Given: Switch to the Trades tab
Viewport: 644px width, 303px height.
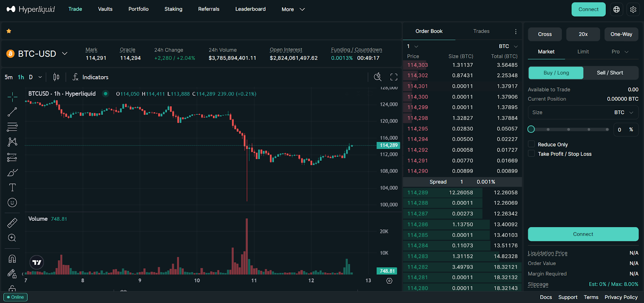Looking at the screenshot, I should (481, 31).
